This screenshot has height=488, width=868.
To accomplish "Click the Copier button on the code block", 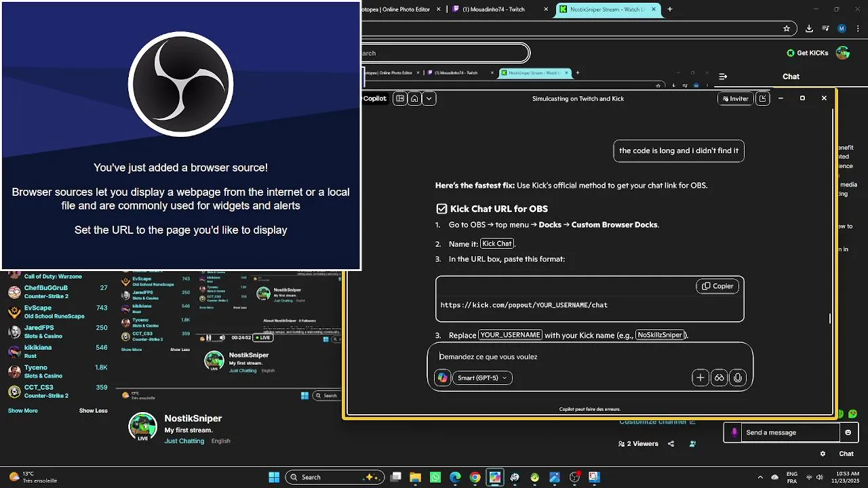I will point(717,286).
